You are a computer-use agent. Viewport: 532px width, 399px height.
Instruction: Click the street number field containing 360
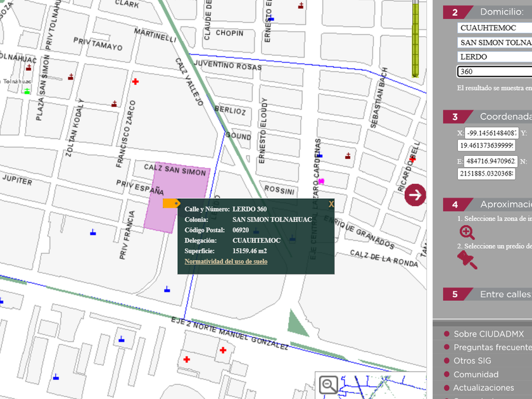pos(494,72)
